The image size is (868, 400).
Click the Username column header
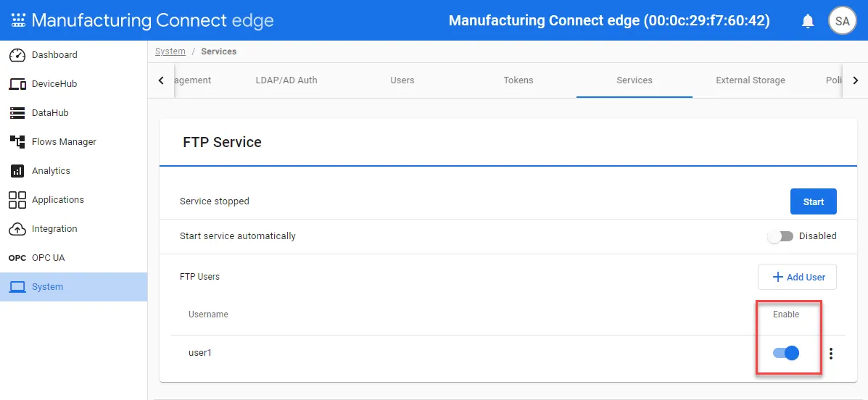click(x=208, y=314)
